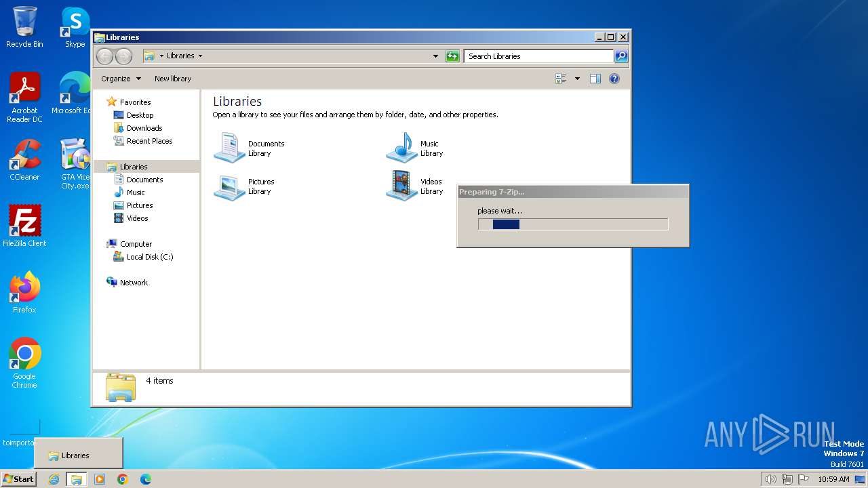Expand the view options arrow
This screenshot has height=488, width=868.
577,79
